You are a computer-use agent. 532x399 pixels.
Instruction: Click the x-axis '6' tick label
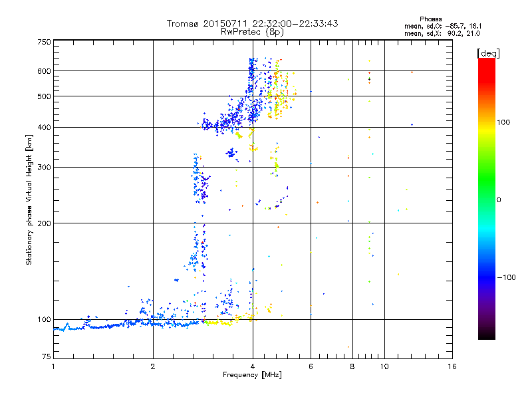(311, 366)
